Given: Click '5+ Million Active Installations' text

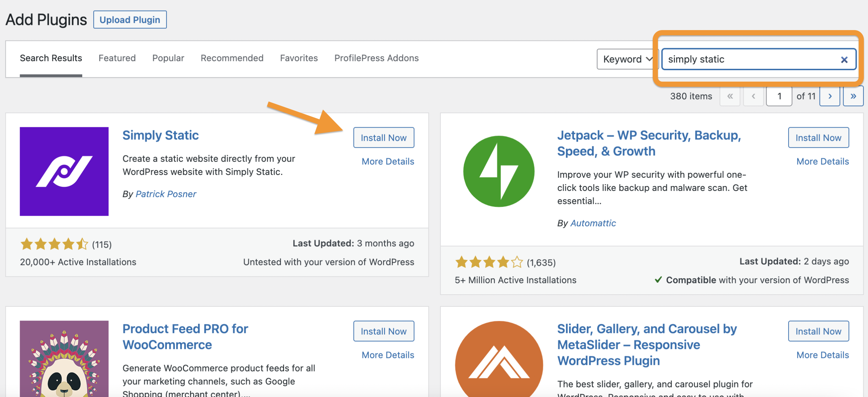Looking at the screenshot, I should click(x=516, y=280).
